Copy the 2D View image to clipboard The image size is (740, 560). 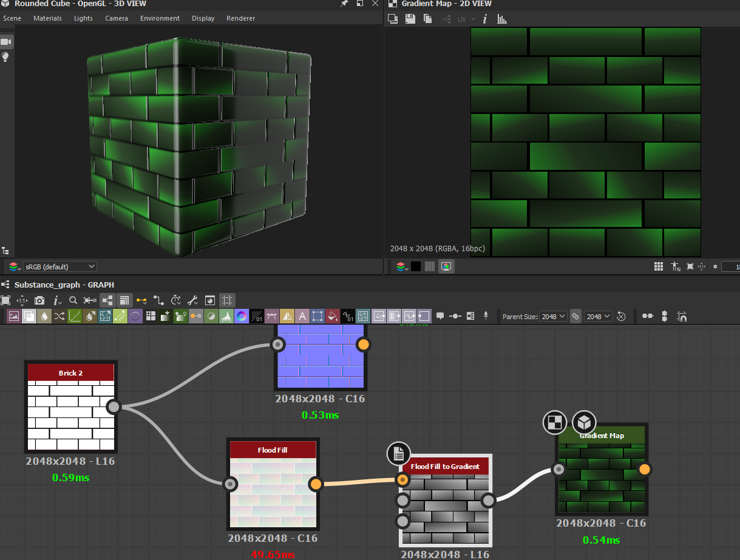[x=427, y=19]
